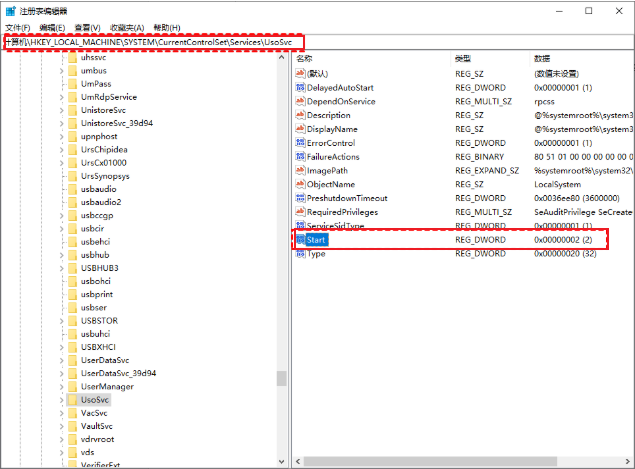Open the 帮助(H) menu
The width and height of the screenshot is (635, 469).
pyautogui.click(x=167, y=28)
